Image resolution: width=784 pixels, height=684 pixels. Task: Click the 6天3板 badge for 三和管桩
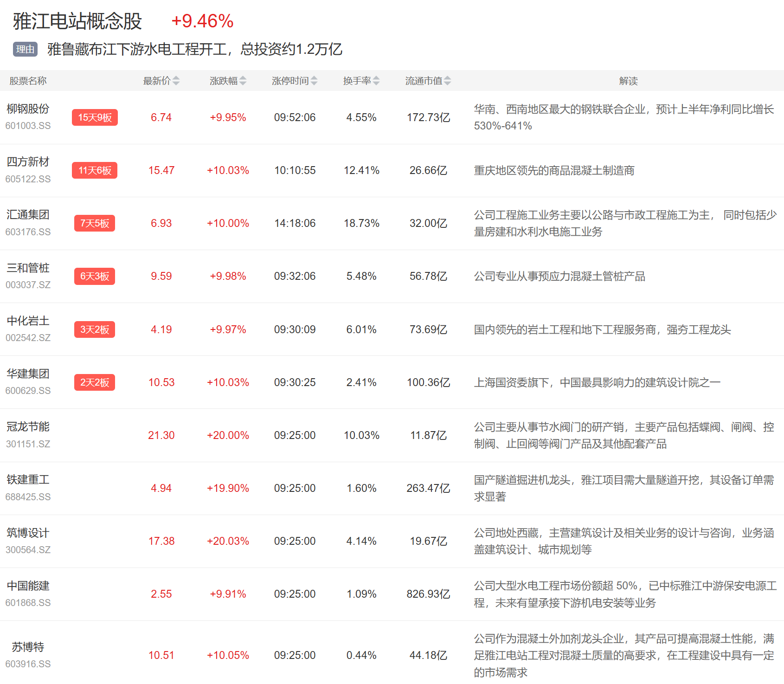(95, 276)
